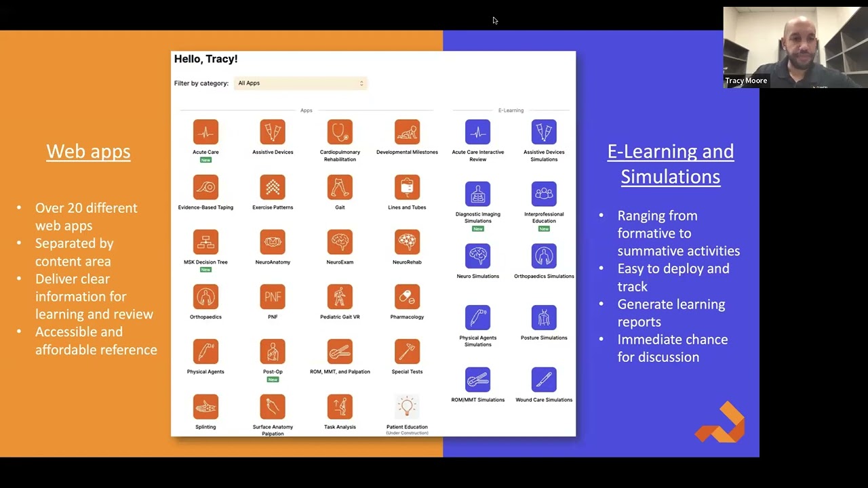
Task: Expand the Filter by category dropdown
Action: click(x=300, y=83)
